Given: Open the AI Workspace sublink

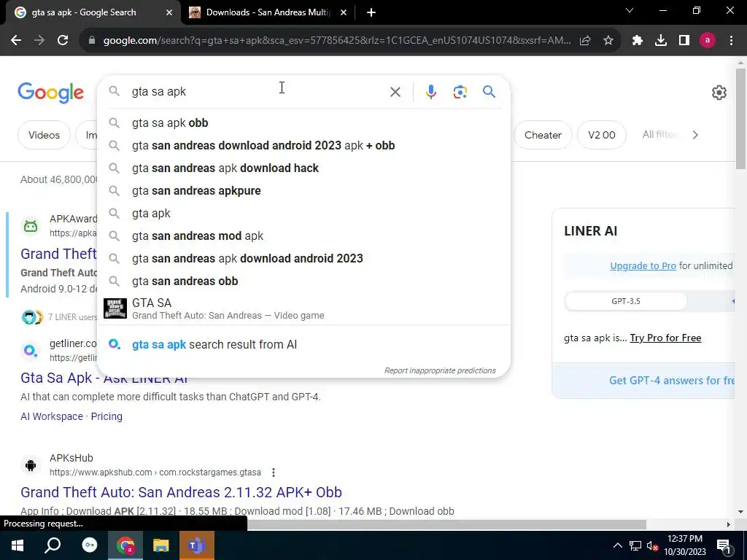Looking at the screenshot, I should (x=52, y=416).
